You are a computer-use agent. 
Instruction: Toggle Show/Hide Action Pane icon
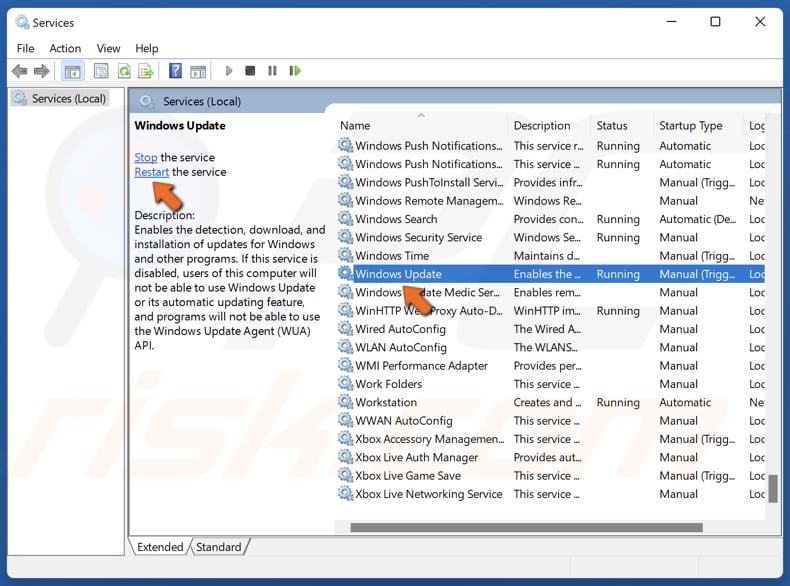[x=198, y=72]
